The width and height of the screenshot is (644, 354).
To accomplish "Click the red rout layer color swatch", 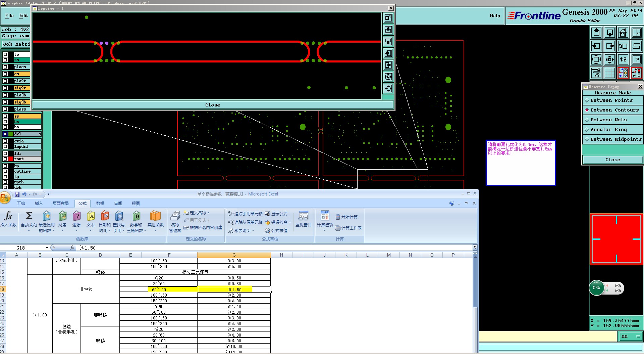I will tap(11, 159).
